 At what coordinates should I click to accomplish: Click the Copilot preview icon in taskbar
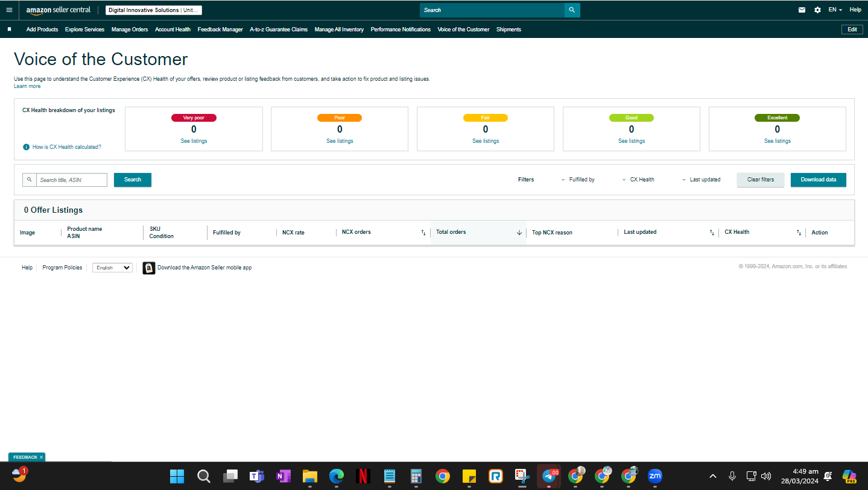click(849, 476)
